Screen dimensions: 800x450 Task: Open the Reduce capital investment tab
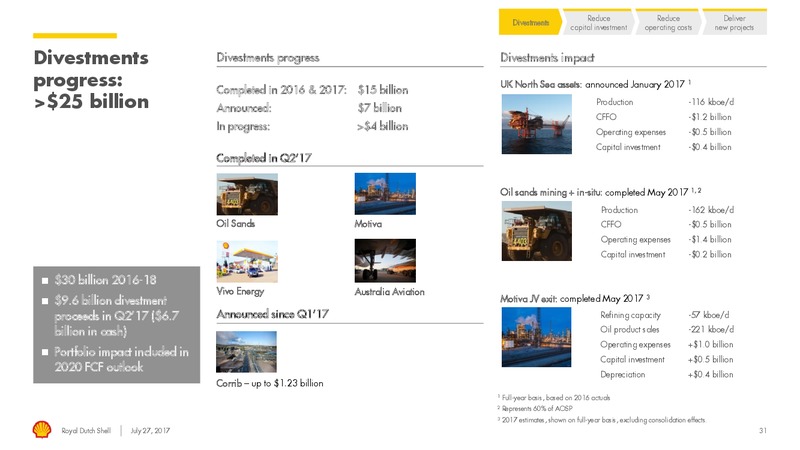tap(598, 22)
